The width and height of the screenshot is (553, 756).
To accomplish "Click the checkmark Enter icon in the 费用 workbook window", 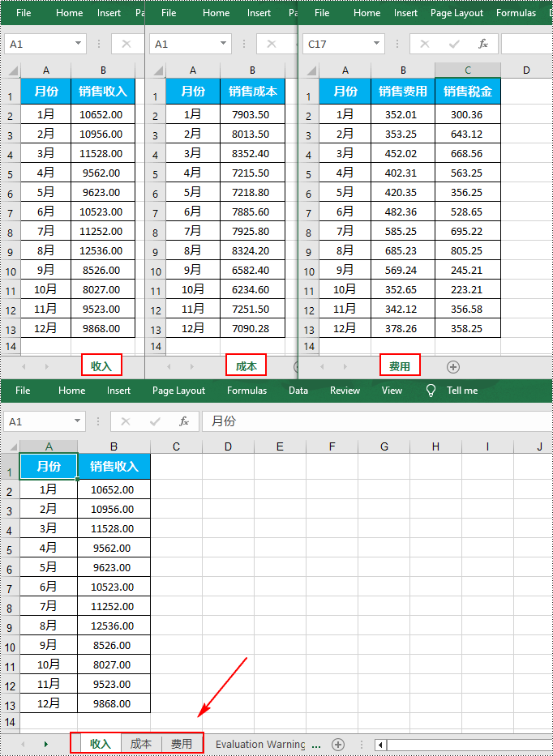I will point(454,45).
